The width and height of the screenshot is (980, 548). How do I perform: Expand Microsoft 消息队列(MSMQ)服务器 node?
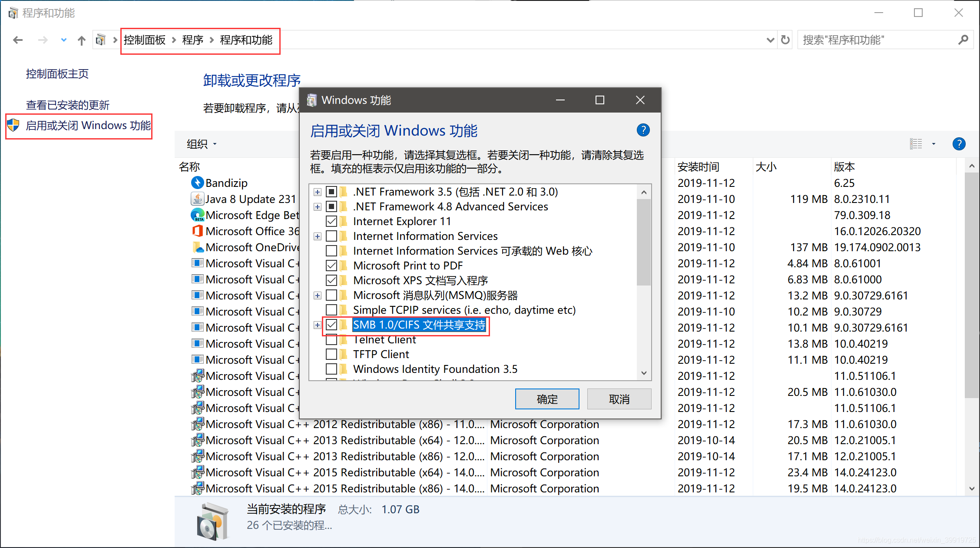point(318,295)
